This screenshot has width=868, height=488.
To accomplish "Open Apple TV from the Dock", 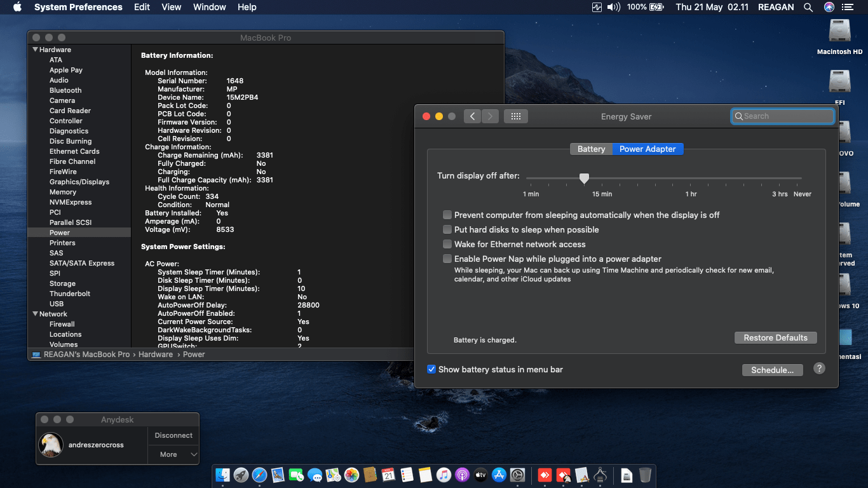I will (x=480, y=475).
